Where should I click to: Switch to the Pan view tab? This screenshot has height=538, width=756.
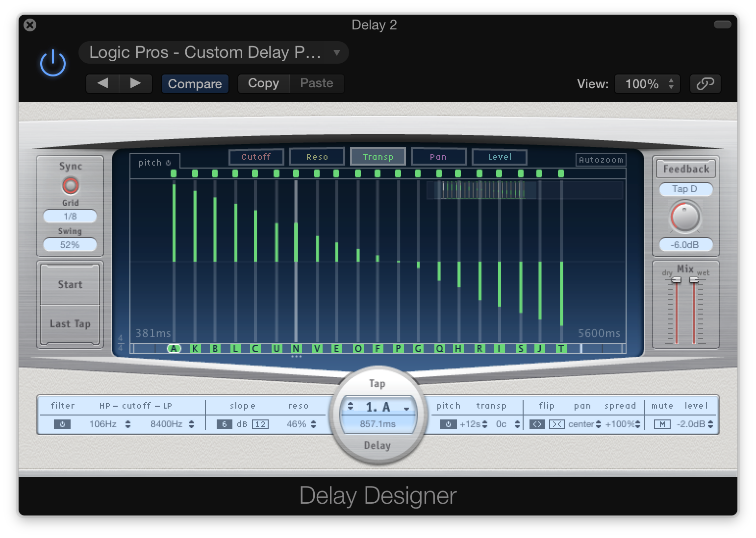[438, 156]
